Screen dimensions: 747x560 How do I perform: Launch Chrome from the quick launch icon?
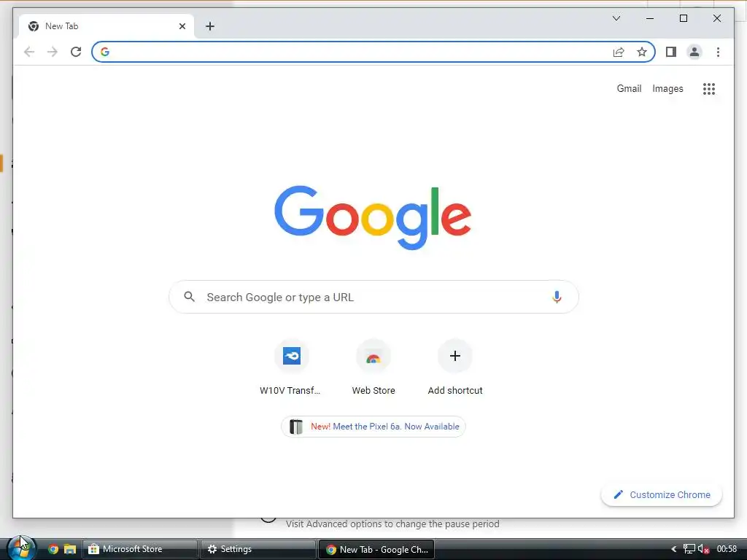click(53, 549)
